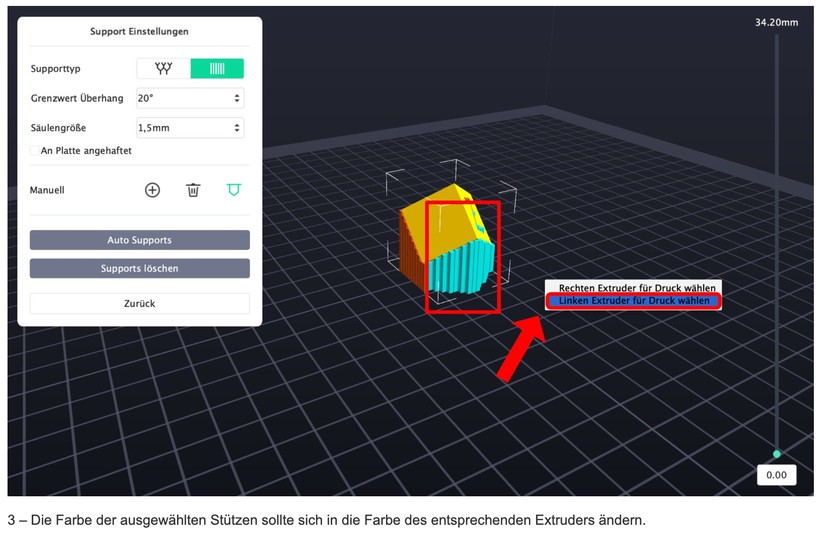Screen dimensions: 823x535
Task: Click the 0.00 layer height field
Action: (776, 475)
